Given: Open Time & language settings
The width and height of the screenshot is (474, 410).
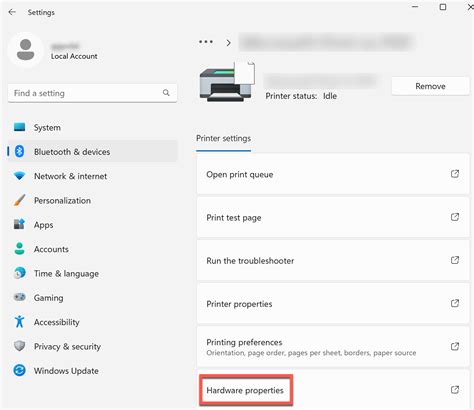Looking at the screenshot, I should pyautogui.click(x=92, y=273).
